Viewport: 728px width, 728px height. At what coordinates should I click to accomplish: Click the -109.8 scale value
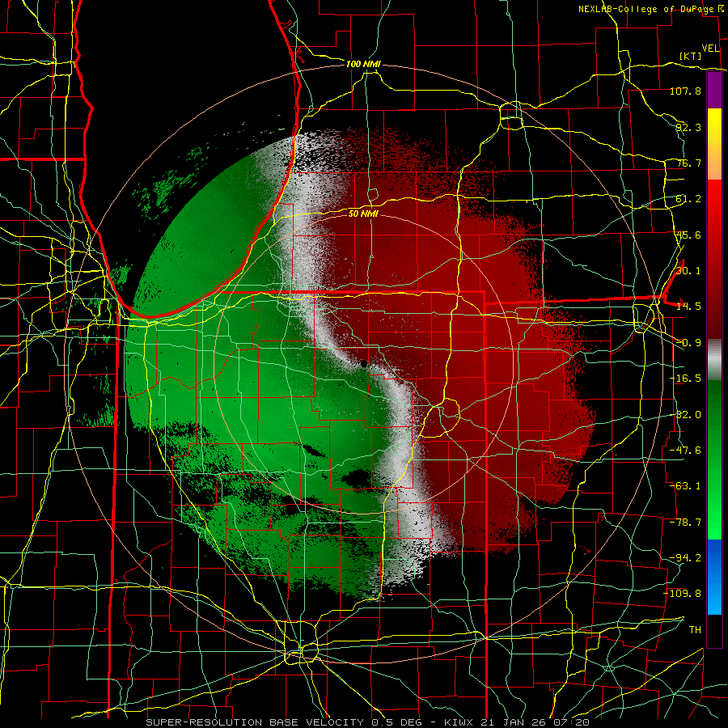(683, 594)
